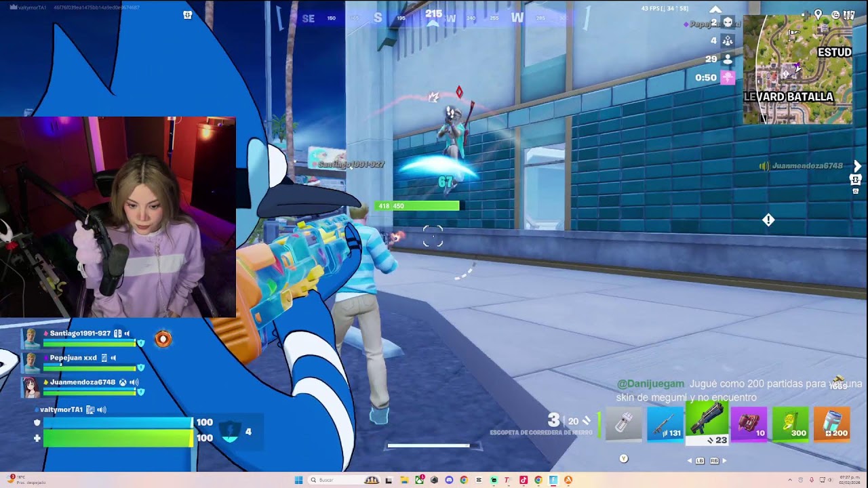The image size is (868, 488).
Task: Click the diamond exclamation marker on the wall
Action: coord(768,220)
